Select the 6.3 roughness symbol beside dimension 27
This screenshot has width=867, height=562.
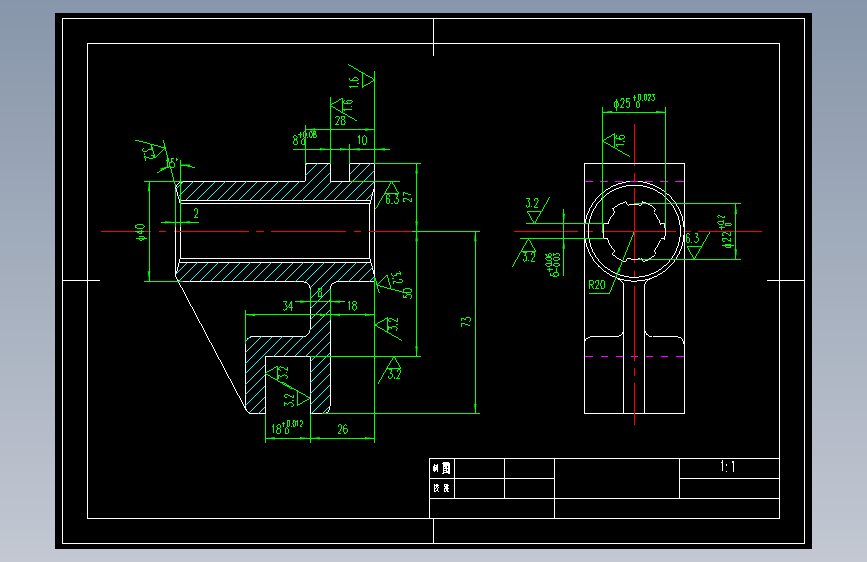coord(390,195)
